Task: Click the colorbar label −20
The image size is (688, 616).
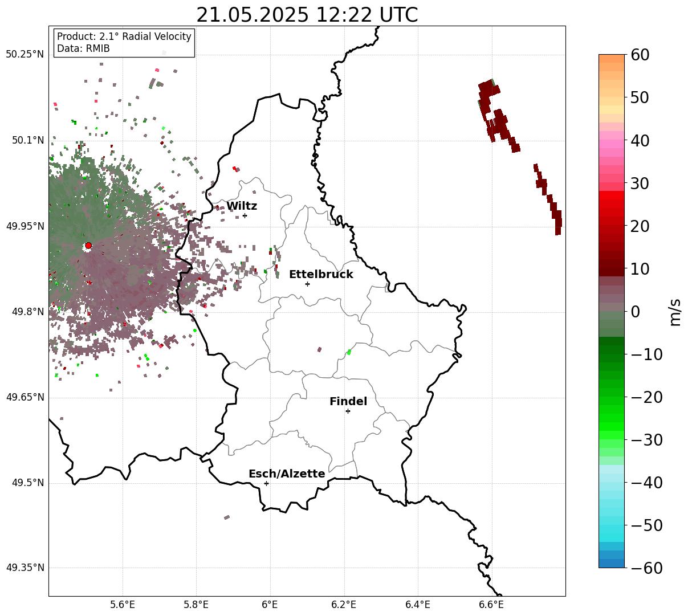Action: (x=646, y=397)
